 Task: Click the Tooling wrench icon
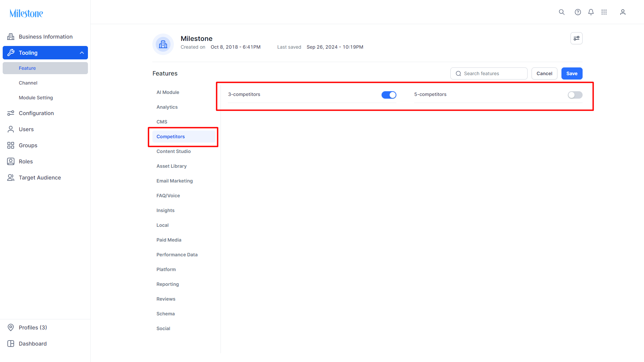11,53
